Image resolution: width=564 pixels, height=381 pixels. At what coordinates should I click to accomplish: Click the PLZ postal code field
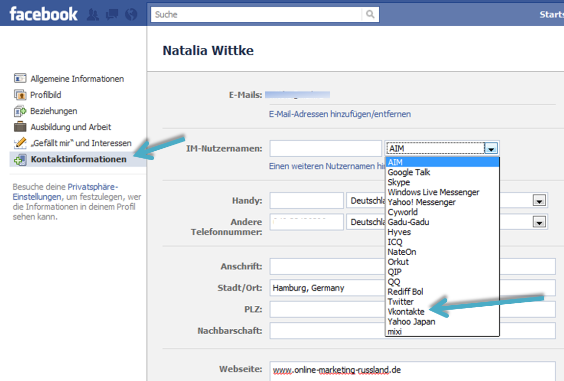pos(413,309)
